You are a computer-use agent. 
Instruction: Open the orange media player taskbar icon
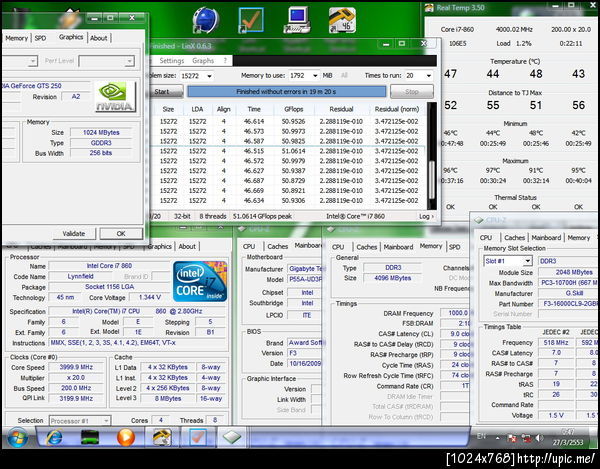[x=126, y=437]
